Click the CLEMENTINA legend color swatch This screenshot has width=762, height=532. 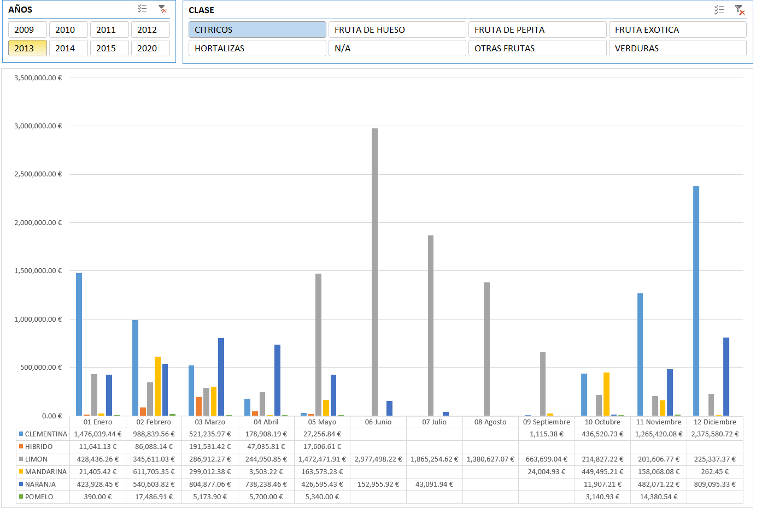pyautogui.click(x=21, y=434)
